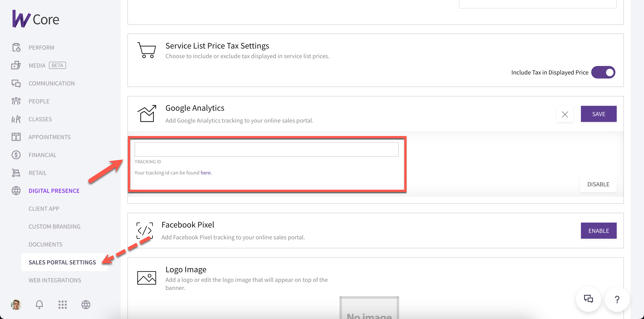Follow the tracking id 'here' link
Viewport: 644px width, 319px height.
[x=206, y=173]
